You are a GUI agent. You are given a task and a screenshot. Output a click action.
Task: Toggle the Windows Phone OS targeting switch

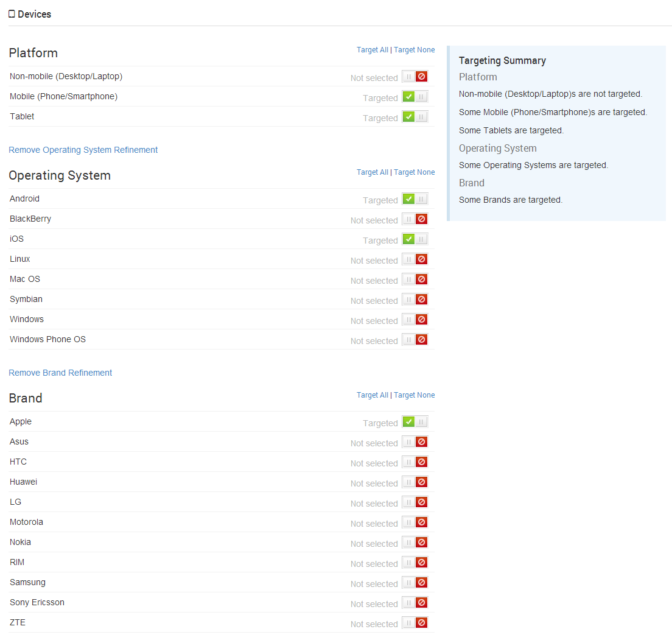point(415,340)
